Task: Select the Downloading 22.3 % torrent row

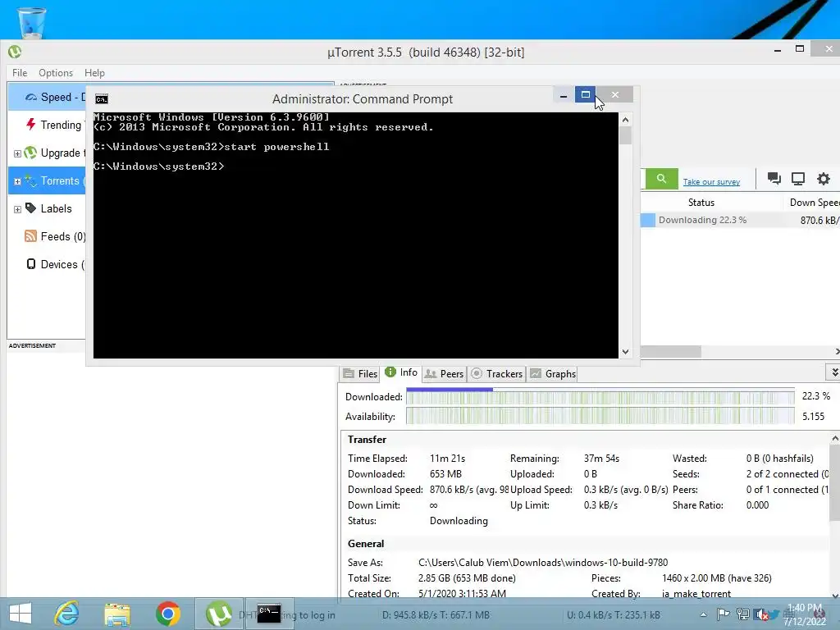Action: (x=741, y=220)
